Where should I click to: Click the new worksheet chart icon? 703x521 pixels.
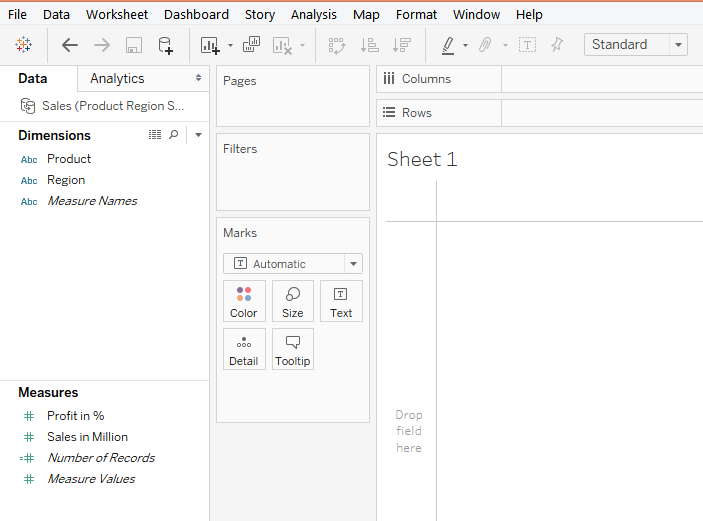(209, 45)
